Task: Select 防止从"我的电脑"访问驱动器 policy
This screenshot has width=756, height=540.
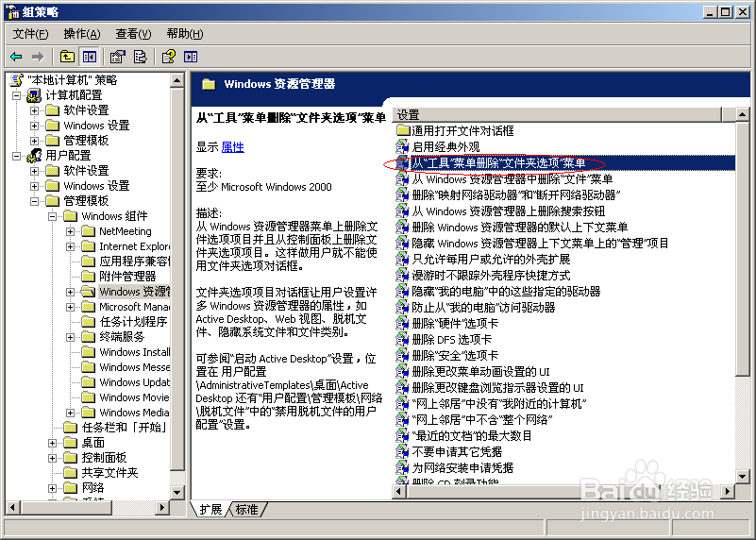Action: click(483, 307)
